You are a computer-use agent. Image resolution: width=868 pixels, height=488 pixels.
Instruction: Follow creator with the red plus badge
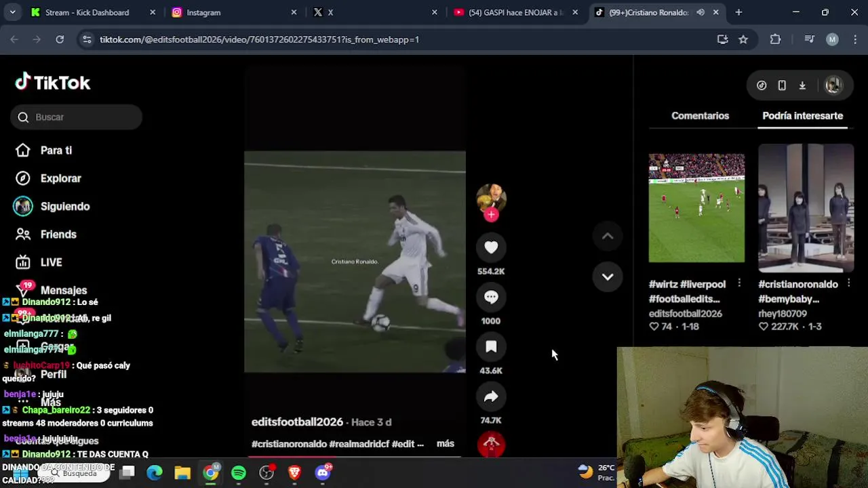pyautogui.click(x=491, y=215)
